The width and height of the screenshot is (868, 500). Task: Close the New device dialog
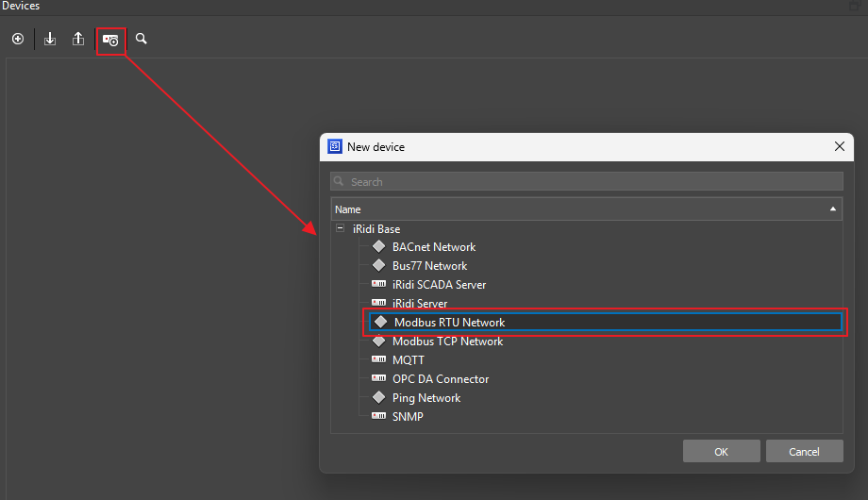(x=839, y=147)
